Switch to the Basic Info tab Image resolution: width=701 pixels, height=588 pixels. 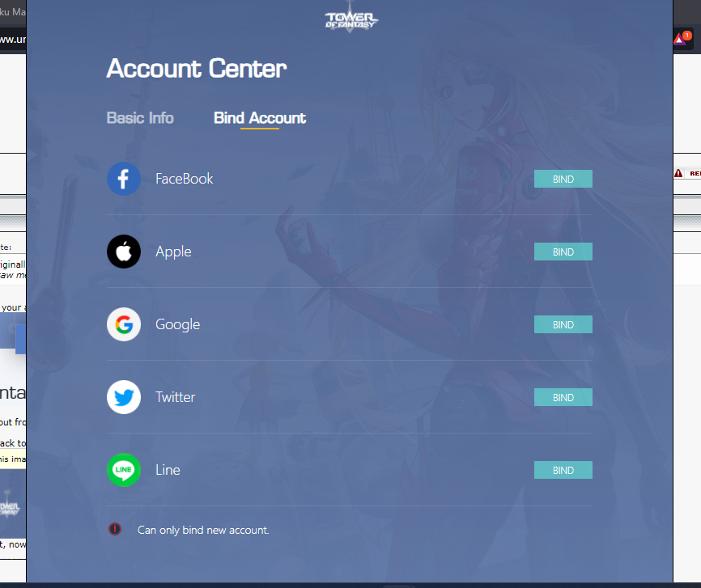point(140,118)
